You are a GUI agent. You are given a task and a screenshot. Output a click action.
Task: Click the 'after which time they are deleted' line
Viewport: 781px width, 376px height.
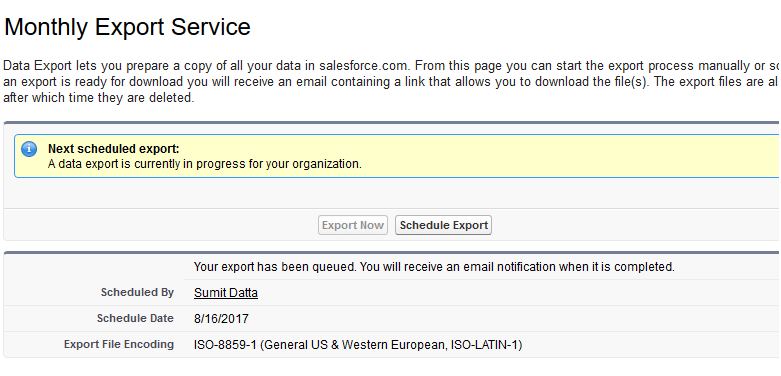tap(98, 98)
